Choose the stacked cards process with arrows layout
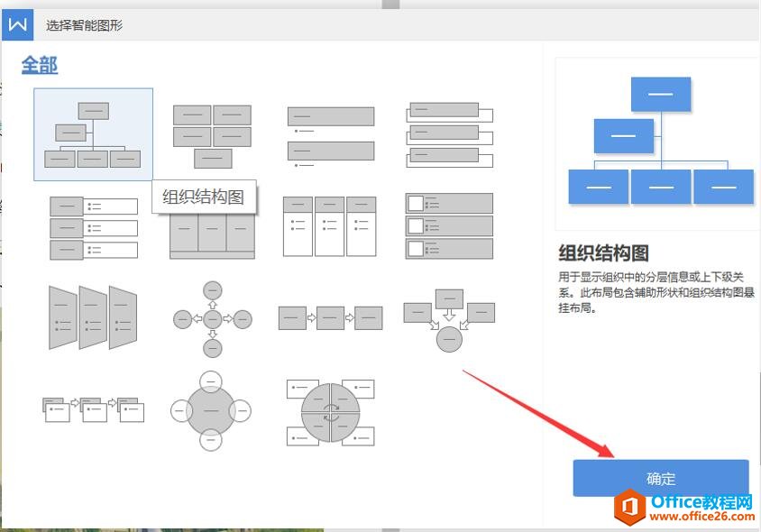Screen dimensions: 761x532 pyautogui.click(x=93, y=409)
